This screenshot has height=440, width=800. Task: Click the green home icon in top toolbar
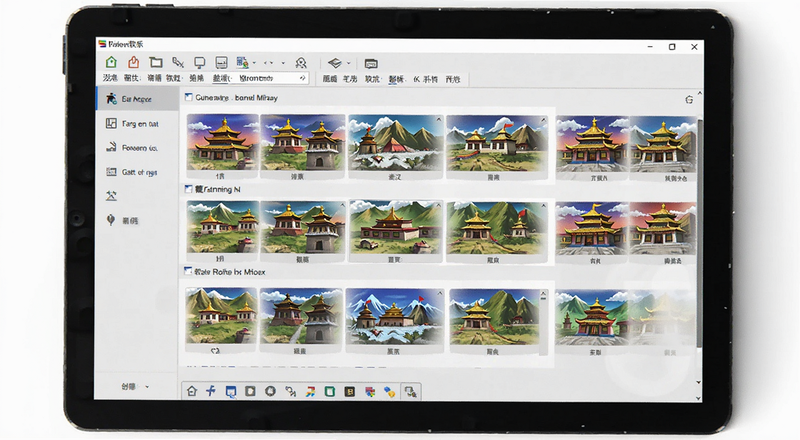(x=111, y=62)
